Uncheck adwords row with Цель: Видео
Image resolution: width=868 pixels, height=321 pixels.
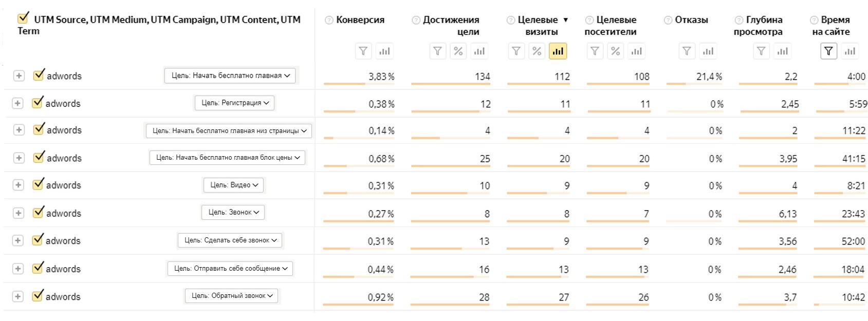[38, 184]
